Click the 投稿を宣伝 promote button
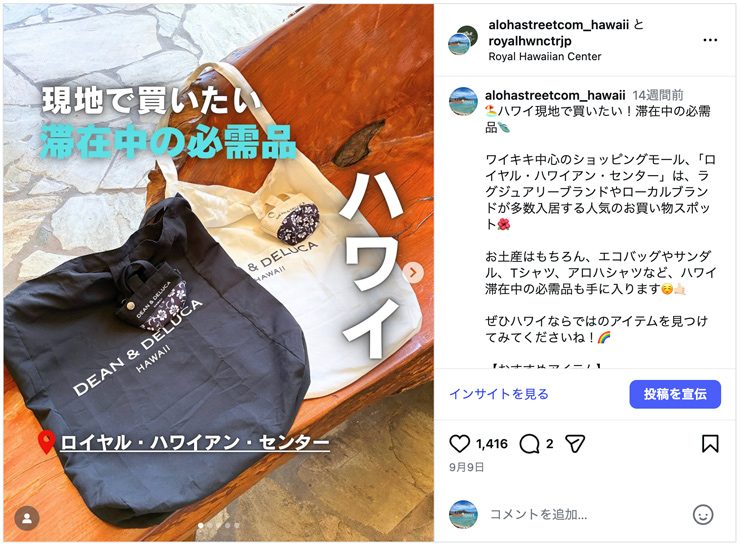This screenshot has width=740, height=547. tap(675, 394)
